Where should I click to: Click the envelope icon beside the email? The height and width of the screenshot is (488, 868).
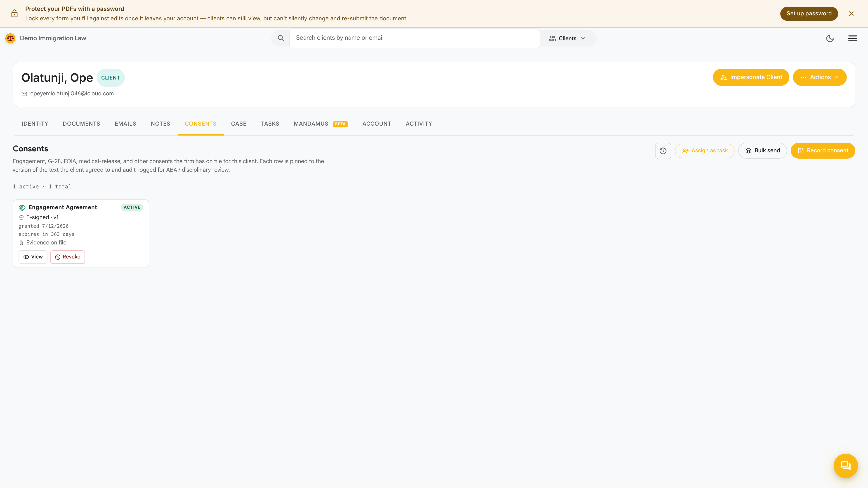(24, 94)
